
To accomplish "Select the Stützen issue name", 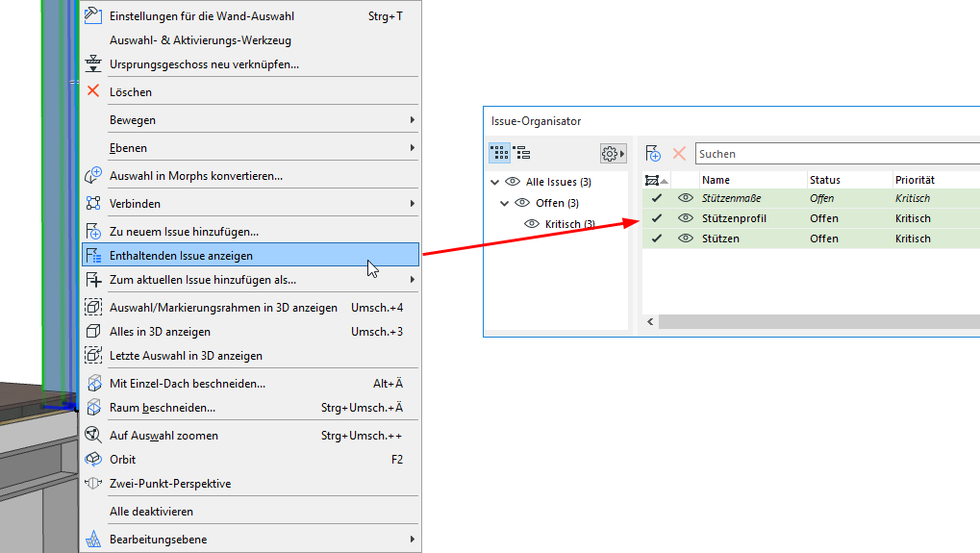I will 720,239.
